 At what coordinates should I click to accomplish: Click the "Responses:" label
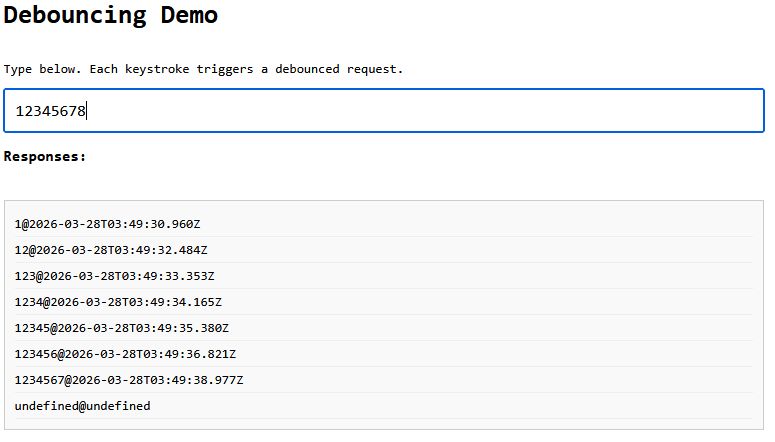45,157
